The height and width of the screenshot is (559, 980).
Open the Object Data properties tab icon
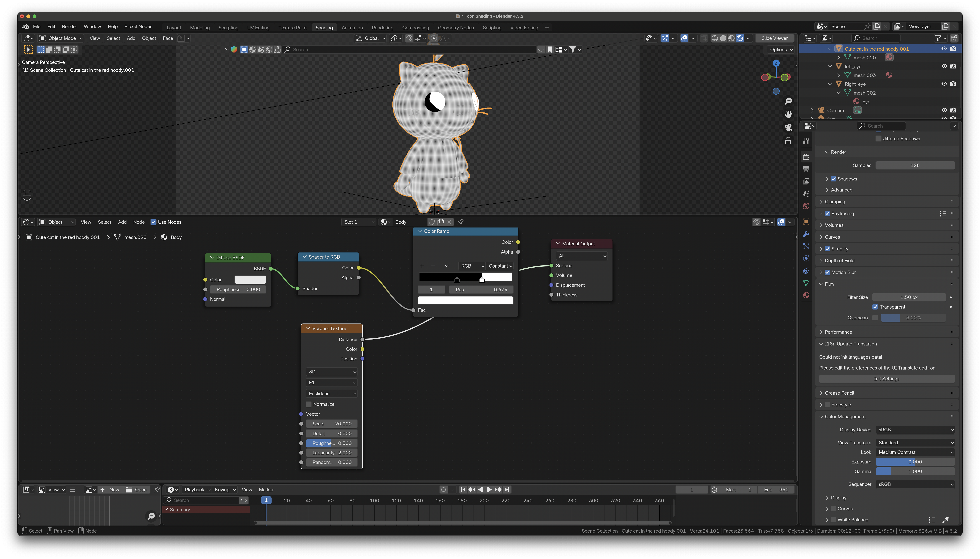[x=806, y=283]
